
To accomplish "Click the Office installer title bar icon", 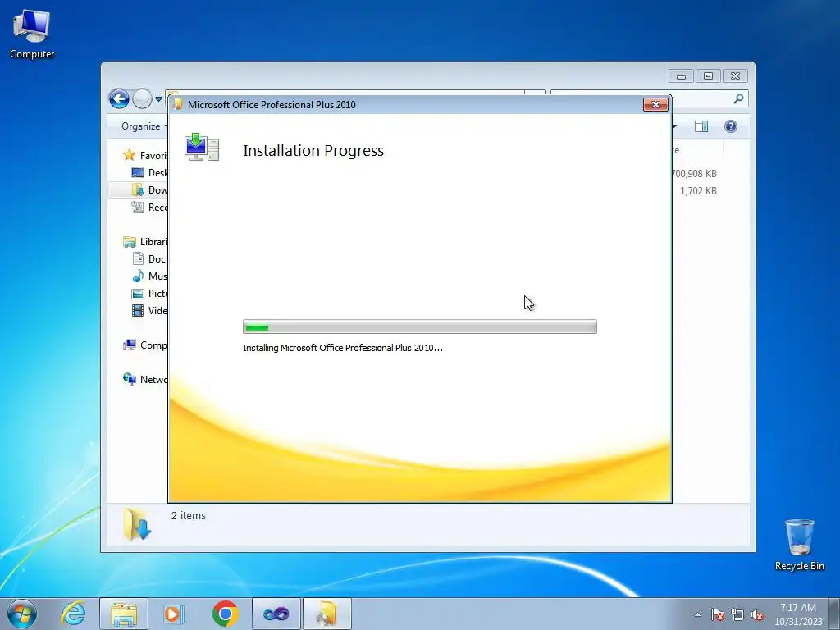I will pyautogui.click(x=178, y=104).
